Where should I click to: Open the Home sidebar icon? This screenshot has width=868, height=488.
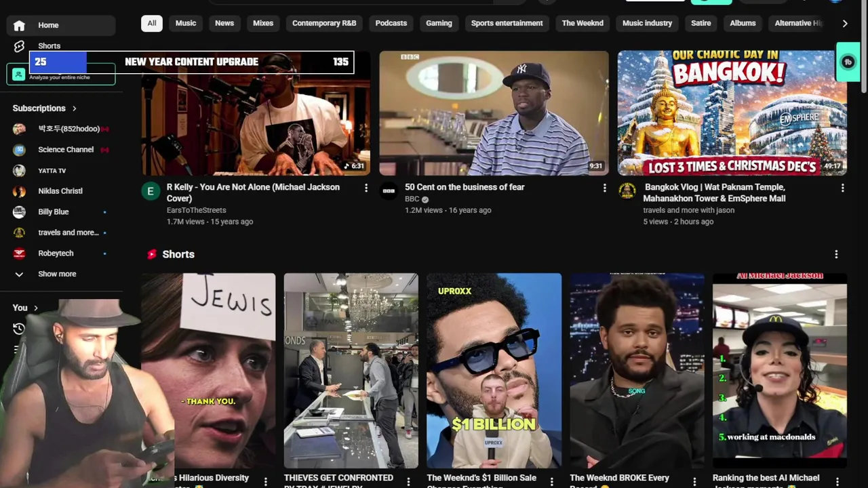(x=19, y=25)
